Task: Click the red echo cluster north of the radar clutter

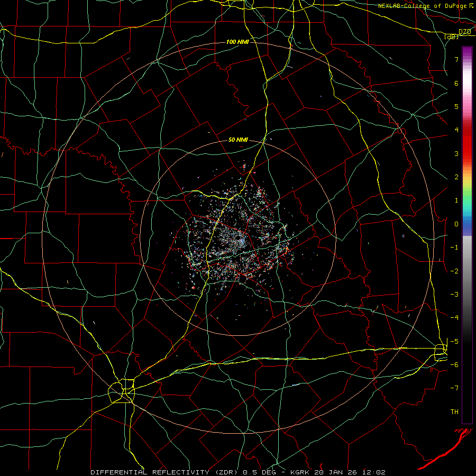Action: pyautogui.click(x=244, y=167)
